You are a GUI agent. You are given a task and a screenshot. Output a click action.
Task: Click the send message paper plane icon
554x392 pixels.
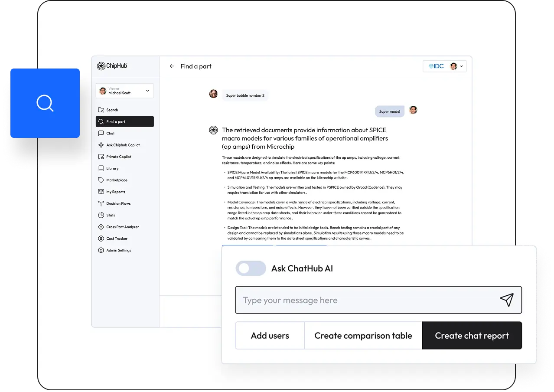coord(506,300)
